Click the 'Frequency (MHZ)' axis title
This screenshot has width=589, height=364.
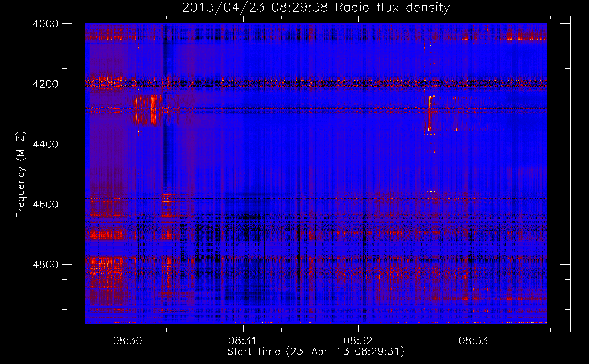(21, 175)
